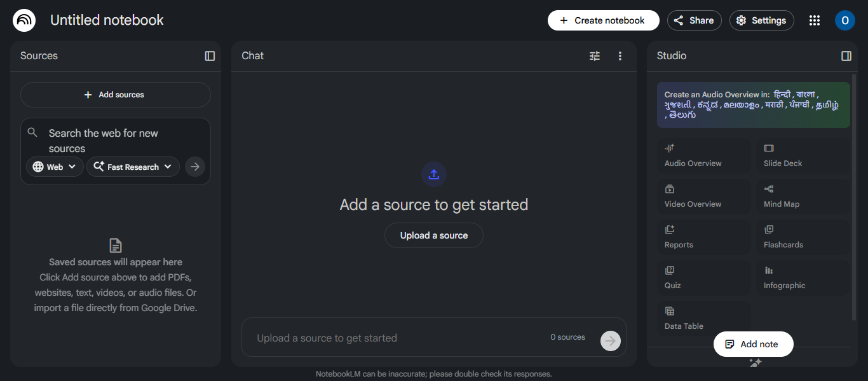Collapse the Studio panel

[x=846, y=56]
